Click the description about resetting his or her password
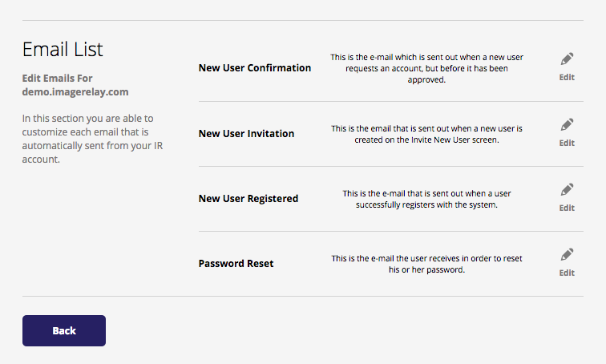 [x=426, y=264]
